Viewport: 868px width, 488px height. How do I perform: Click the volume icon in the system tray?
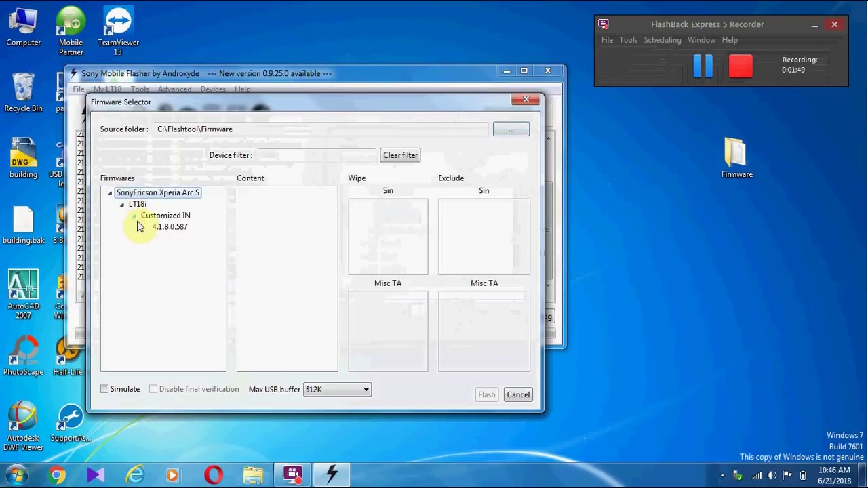tap(772, 475)
